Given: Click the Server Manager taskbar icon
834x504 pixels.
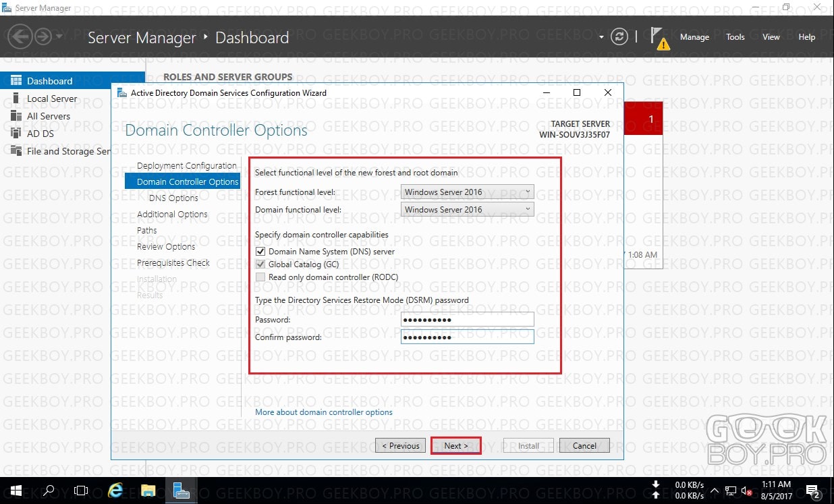Looking at the screenshot, I should pyautogui.click(x=181, y=491).
